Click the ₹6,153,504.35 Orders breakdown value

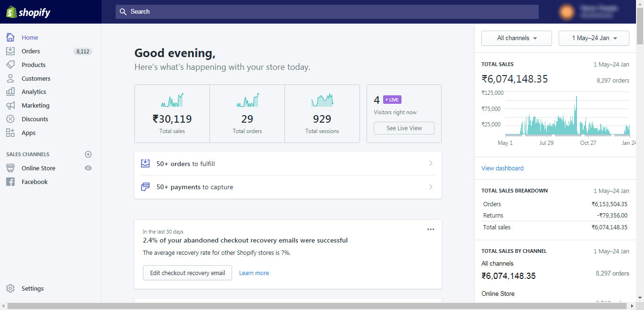pyautogui.click(x=610, y=204)
